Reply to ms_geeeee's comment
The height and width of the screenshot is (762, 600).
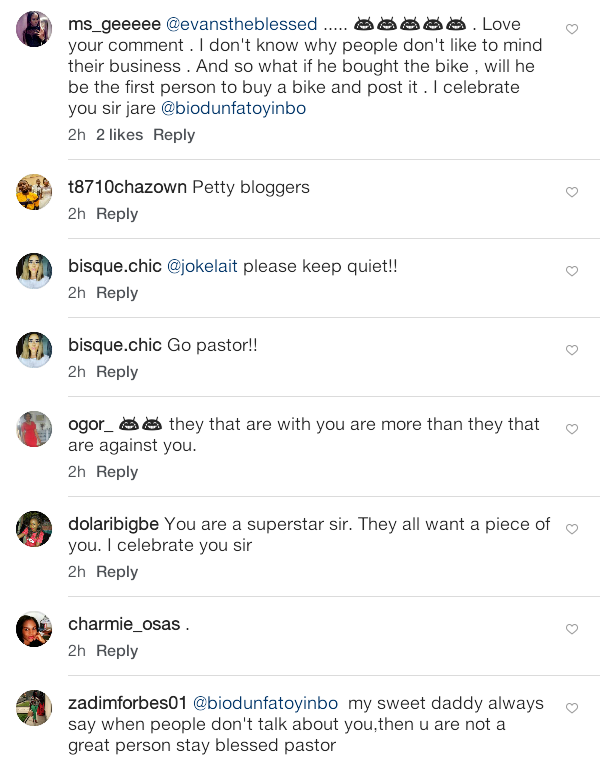pos(174,135)
